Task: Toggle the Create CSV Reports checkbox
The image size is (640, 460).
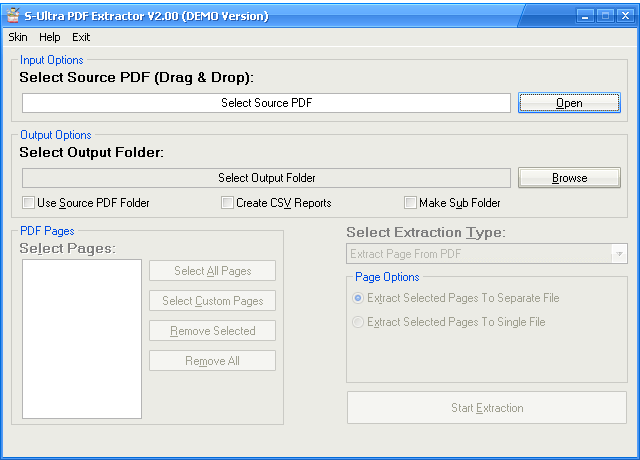Action: (x=228, y=203)
